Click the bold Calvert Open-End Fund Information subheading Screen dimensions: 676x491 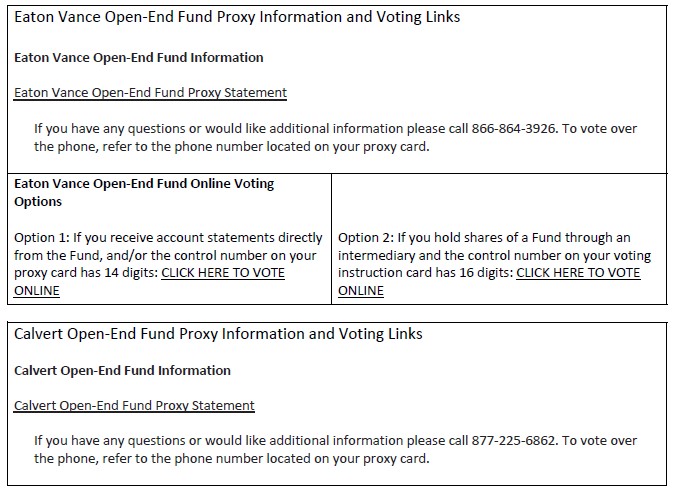122,371
